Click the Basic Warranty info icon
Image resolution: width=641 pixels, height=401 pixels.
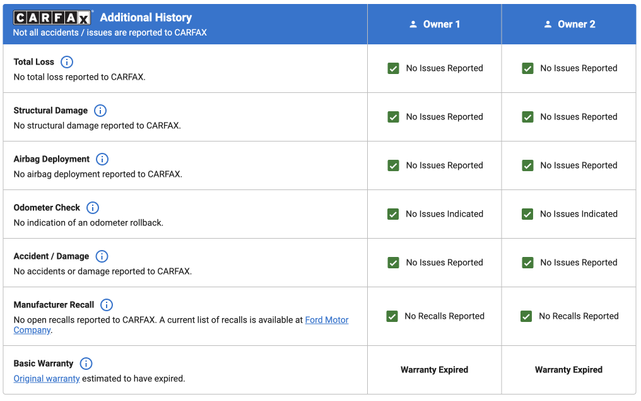pyautogui.click(x=86, y=364)
